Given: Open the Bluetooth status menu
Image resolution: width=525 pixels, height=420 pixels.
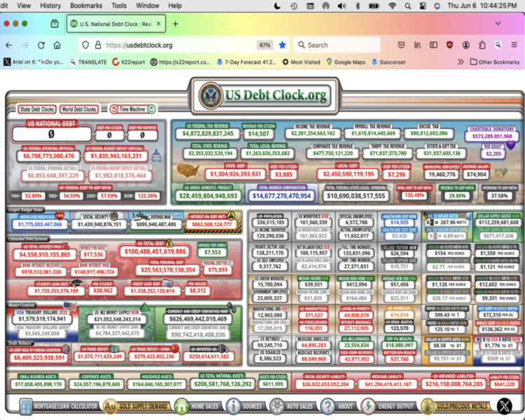Looking at the screenshot, I should pos(358,6).
